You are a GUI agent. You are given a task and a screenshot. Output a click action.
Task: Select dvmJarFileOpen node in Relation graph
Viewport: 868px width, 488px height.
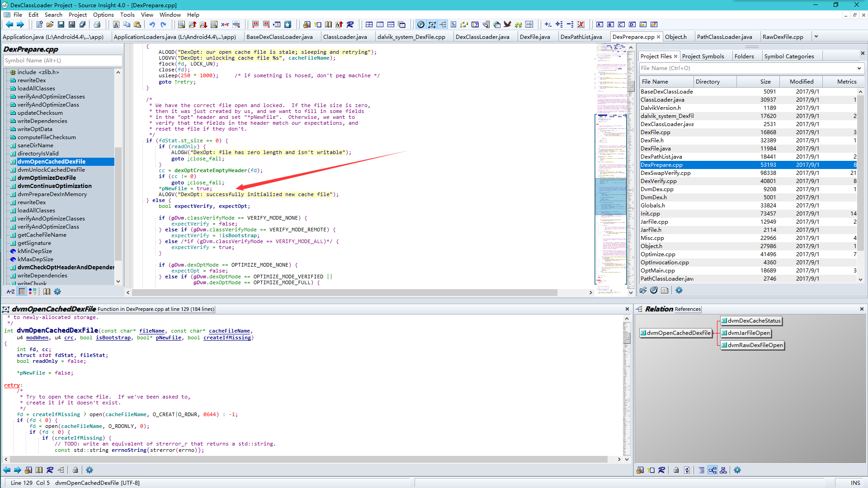point(746,333)
